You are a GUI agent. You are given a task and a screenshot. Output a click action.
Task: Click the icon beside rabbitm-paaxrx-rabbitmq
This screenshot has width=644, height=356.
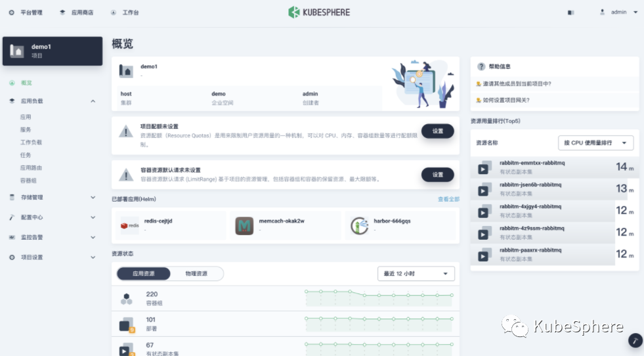click(484, 254)
